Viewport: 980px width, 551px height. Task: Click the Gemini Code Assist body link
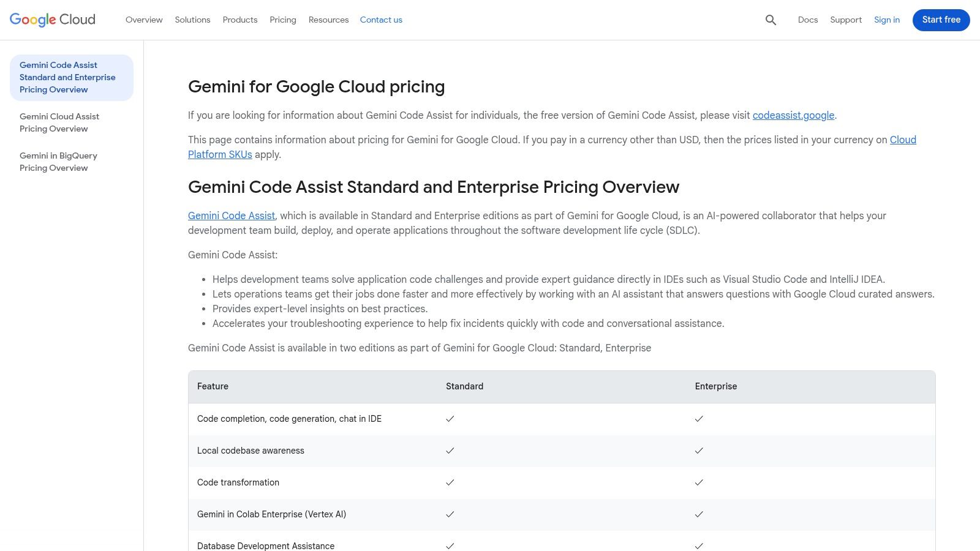(x=231, y=216)
